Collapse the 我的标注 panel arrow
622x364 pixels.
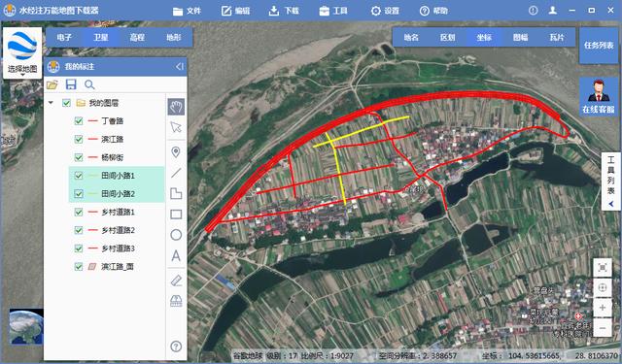(x=180, y=67)
